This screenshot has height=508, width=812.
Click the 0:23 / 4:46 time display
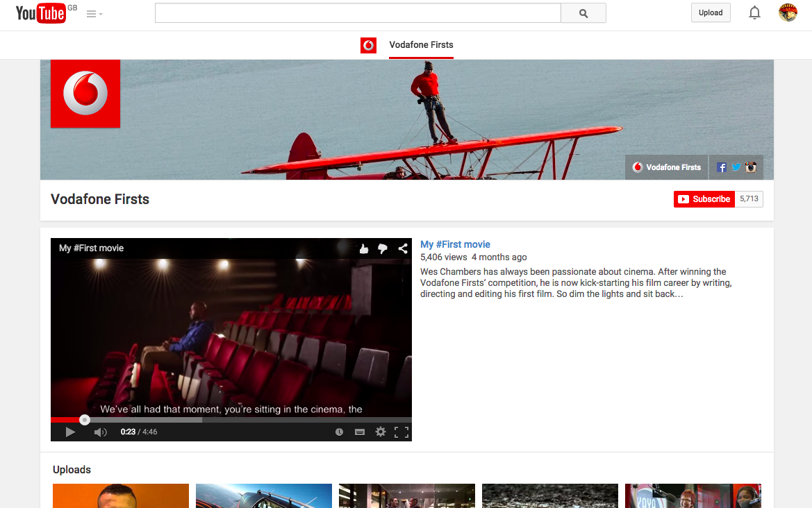pyautogui.click(x=139, y=432)
